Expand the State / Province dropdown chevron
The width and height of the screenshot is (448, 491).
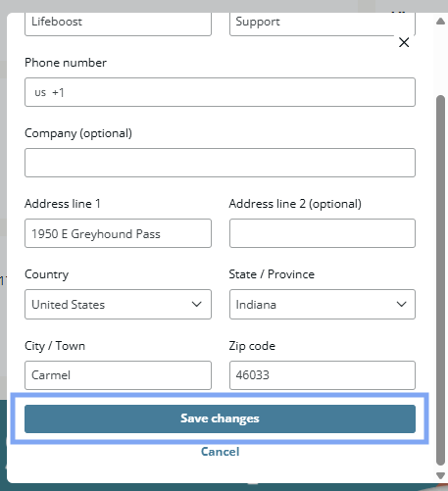pyautogui.click(x=401, y=304)
